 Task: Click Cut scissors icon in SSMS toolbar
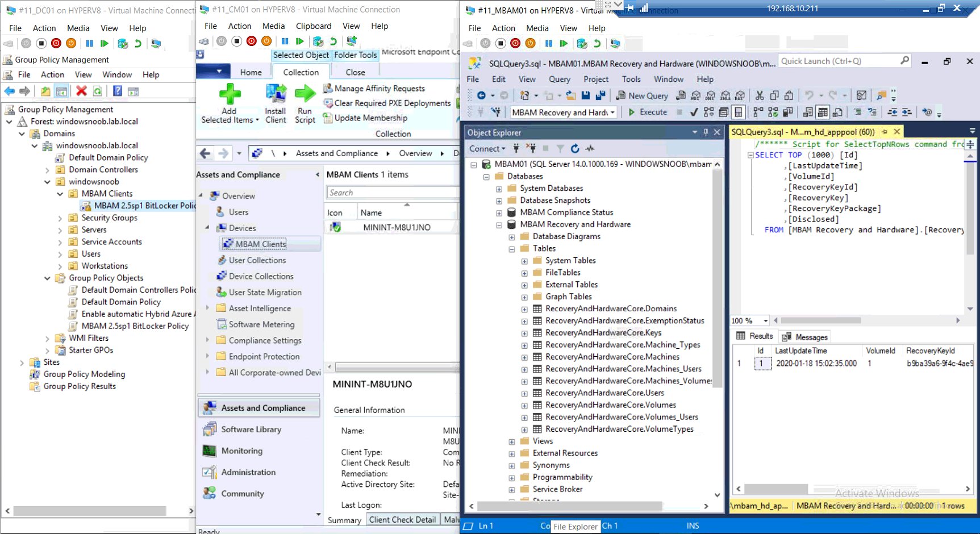[x=760, y=95]
